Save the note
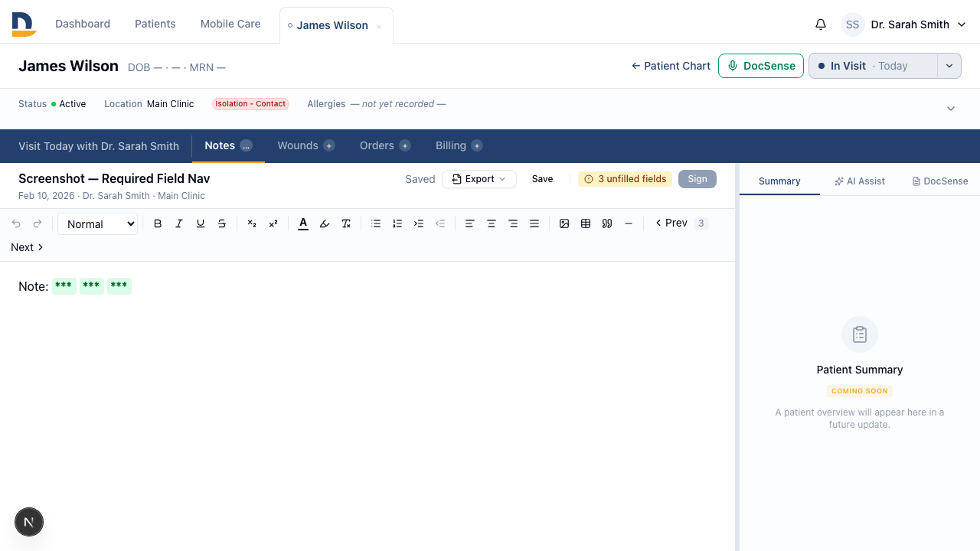The width and height of the screenshot is (980, 551). tap(542, 179)
